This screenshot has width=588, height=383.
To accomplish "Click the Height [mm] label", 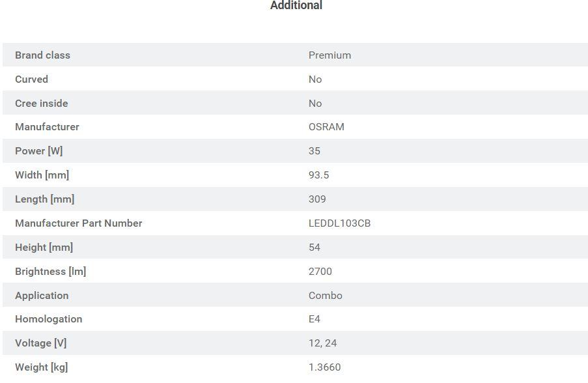I will pyautogui.click(x=44, y=248).
